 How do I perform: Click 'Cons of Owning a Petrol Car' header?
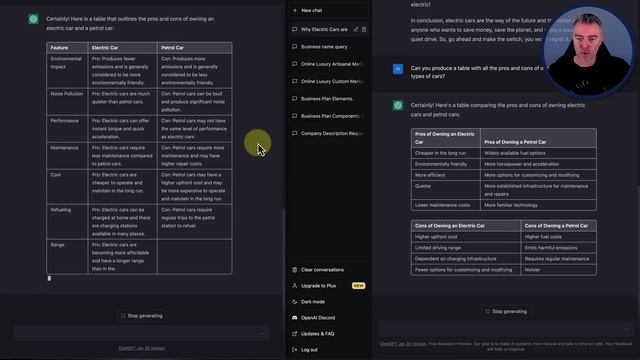point(558,226)
